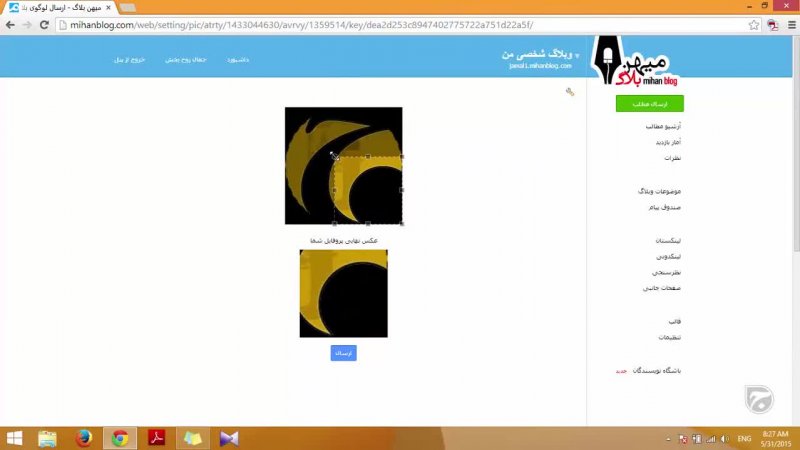The image size is (800, 450).
Task: Open File Explorer from the taskbar
Action: pos(47,438)
